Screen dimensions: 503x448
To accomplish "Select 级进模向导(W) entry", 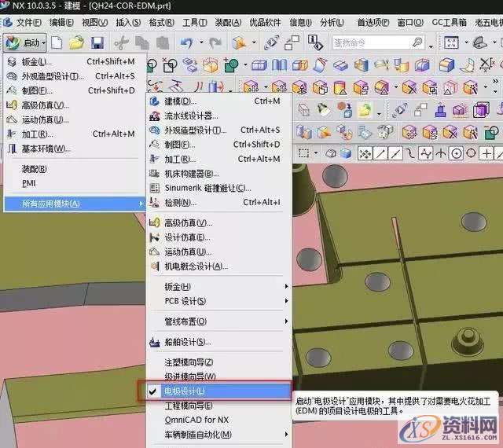I will coord(218,376).
